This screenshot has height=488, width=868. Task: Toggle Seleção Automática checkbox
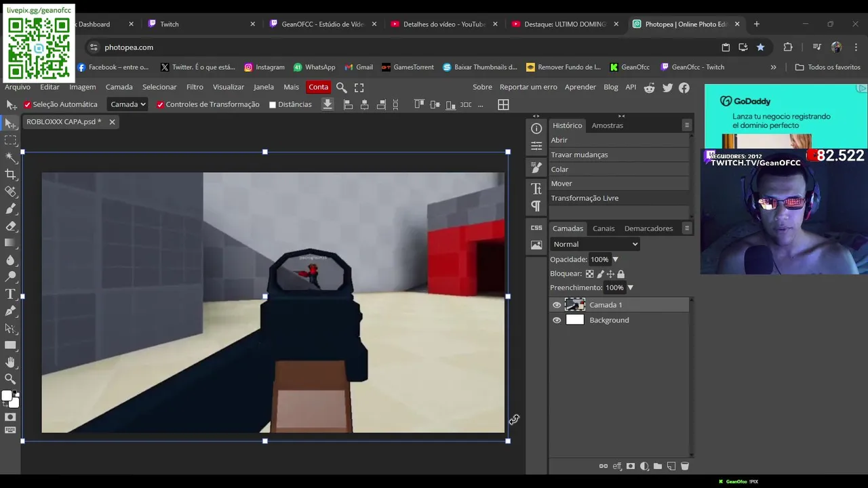click(x=28, y=104)
